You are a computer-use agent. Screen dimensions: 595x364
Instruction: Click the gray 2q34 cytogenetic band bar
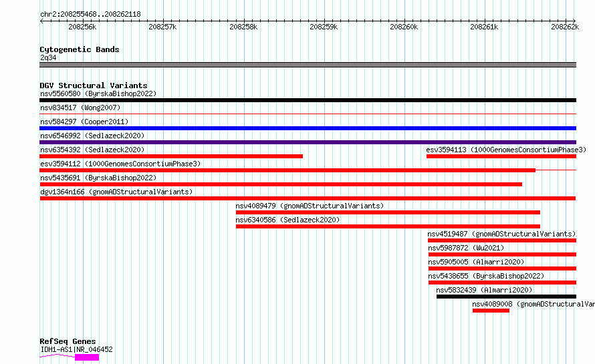(x=308, y=65)
